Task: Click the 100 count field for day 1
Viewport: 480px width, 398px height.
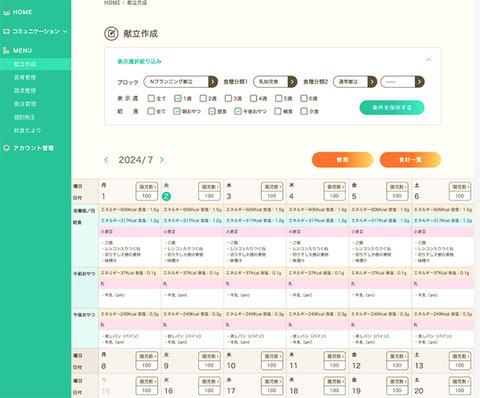Action: (x=147, y=196)
